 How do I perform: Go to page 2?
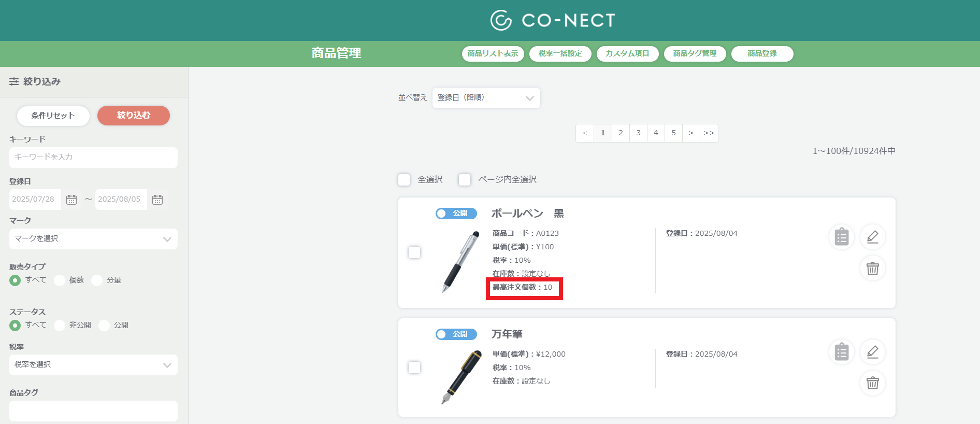tap(621, 133)
